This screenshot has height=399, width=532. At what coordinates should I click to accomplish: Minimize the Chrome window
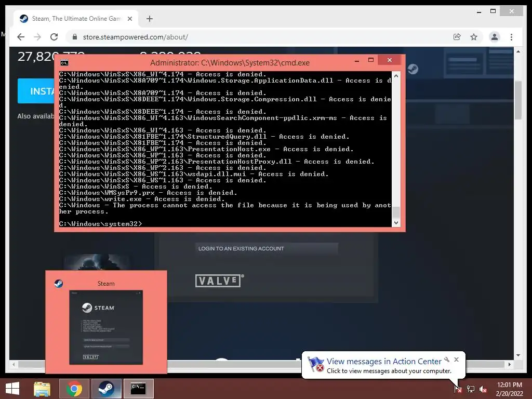click(479, 11)
